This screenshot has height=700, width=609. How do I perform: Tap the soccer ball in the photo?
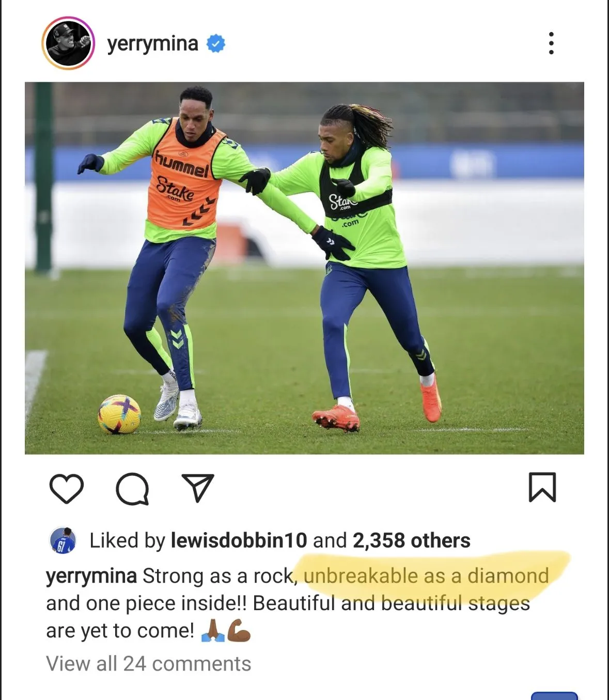coord(119,414)
